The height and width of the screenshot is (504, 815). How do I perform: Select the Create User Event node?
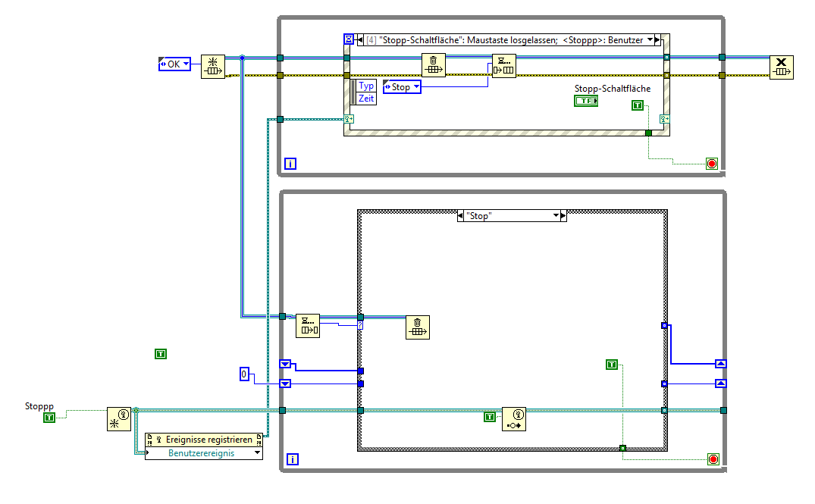coord(119,419)
